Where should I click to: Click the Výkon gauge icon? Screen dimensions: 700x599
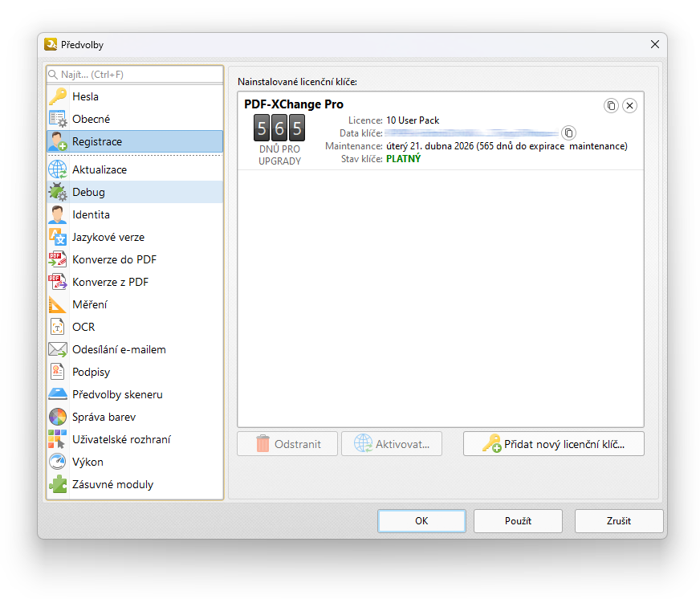(58, 462)
